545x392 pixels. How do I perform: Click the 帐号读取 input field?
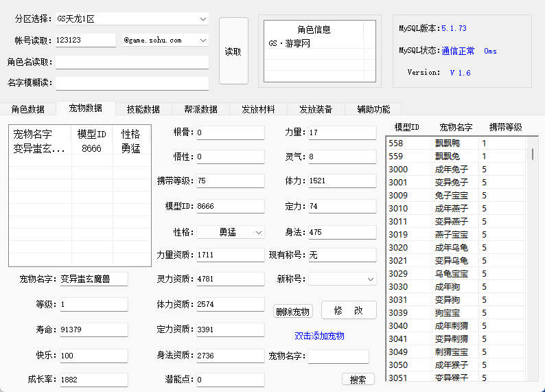pyautogui.click(x=85, y=41)
